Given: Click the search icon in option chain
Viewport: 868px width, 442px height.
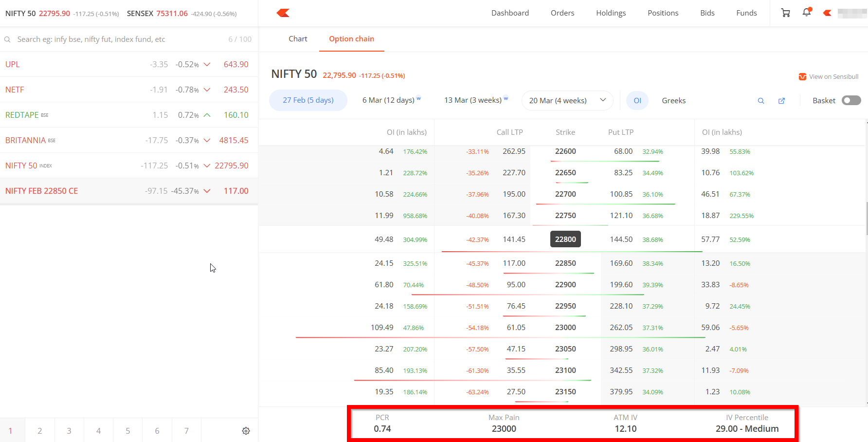Looking at the screenshot, I should click(x=761, y=101).
